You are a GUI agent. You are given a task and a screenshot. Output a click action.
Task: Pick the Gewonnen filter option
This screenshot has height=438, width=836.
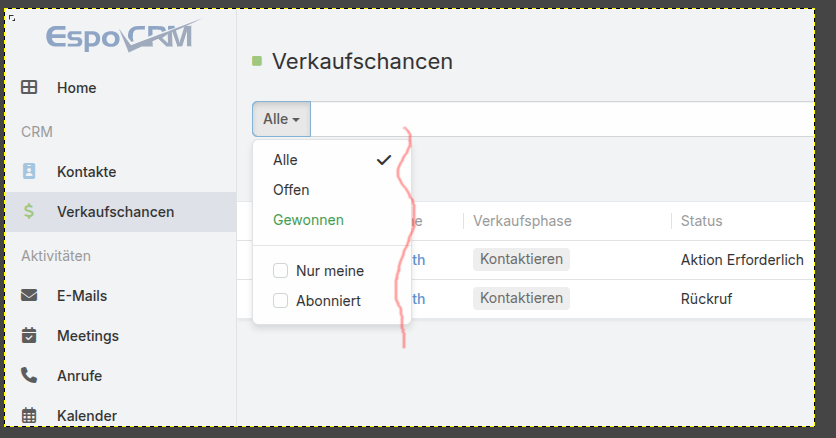[x=308, y=220]
